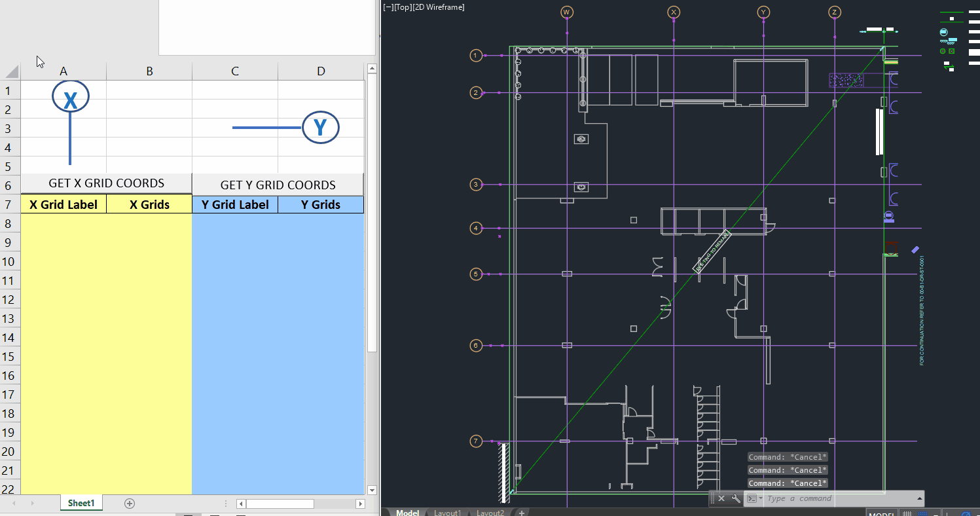Select grid bubble 2 in the drawing
Screen dimensions: 980x516
[476, 92]
